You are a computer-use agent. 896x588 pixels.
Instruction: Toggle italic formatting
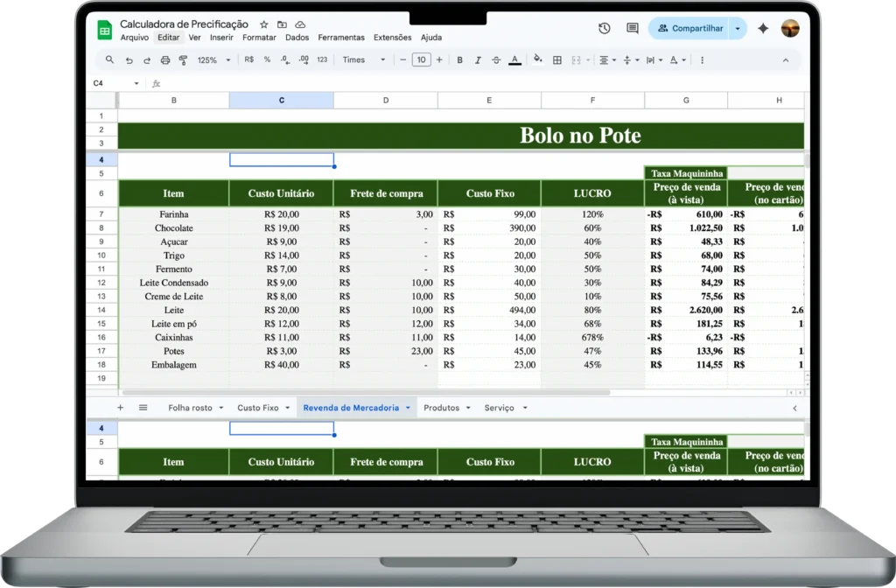point(478,60)
